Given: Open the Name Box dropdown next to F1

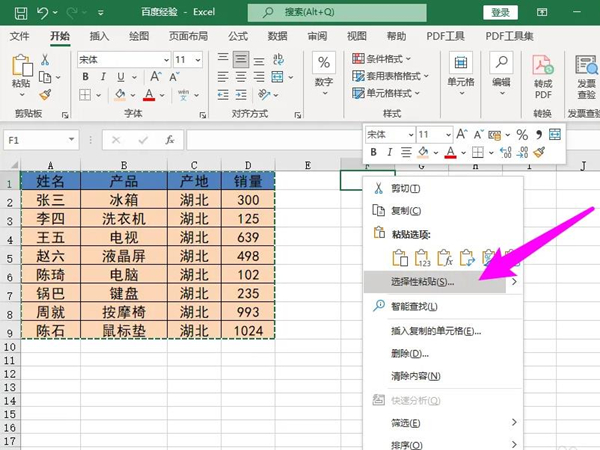Looking at the screenshot, I should [x=71, y=140].
